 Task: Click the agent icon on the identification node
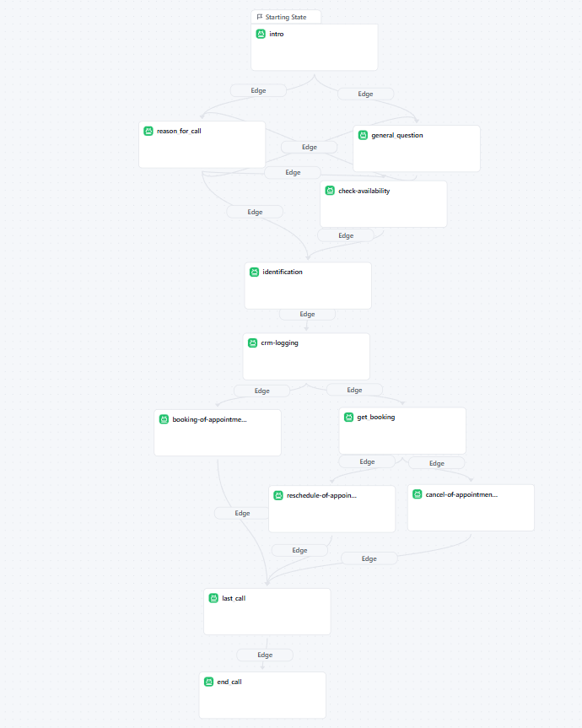coord(253,272)
